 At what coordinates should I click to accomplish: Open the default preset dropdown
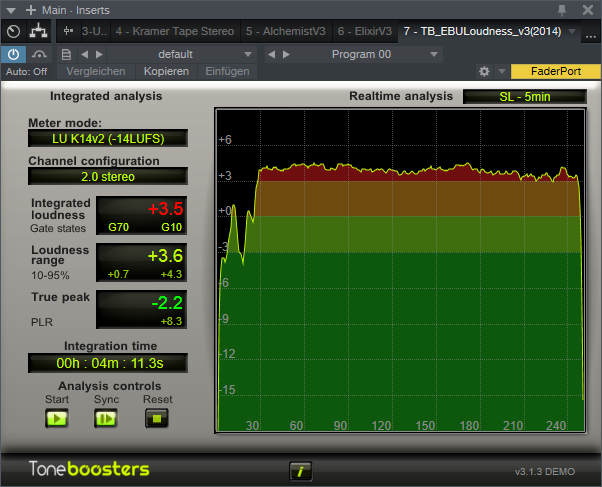point(182,54)
